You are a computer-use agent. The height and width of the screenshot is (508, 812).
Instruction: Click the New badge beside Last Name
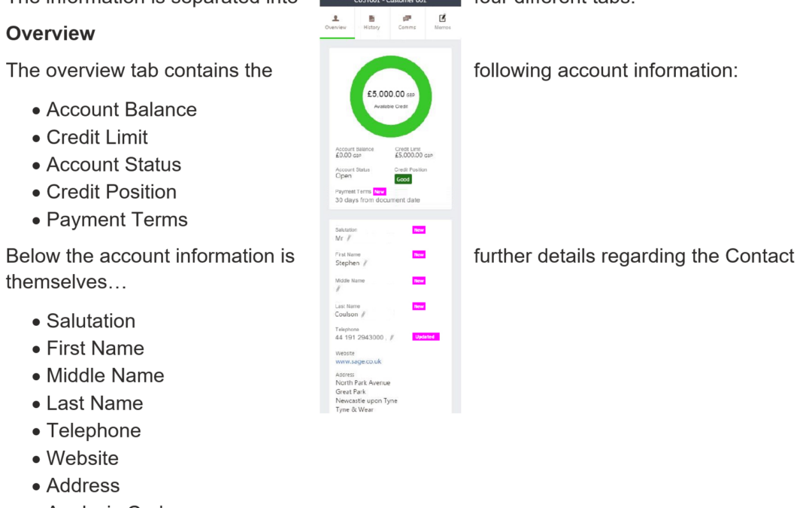pyautogui.click(x=419, y=306)
